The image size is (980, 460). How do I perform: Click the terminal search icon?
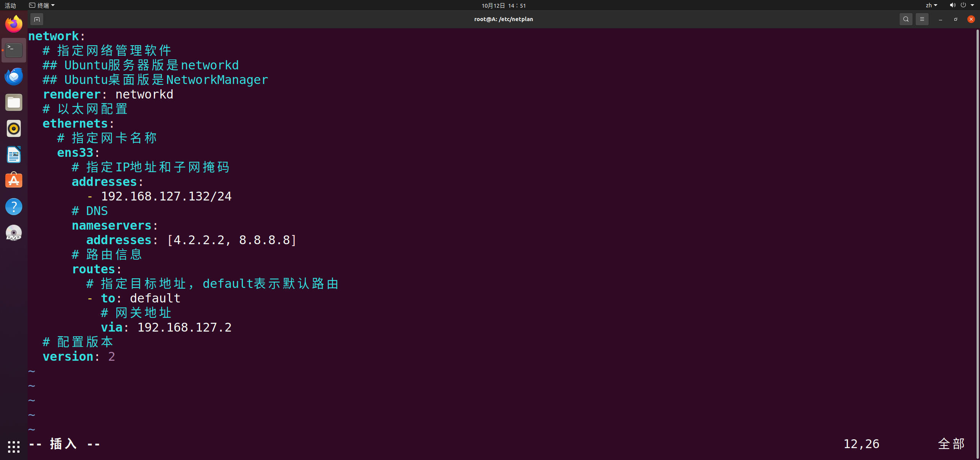[906, 19]
